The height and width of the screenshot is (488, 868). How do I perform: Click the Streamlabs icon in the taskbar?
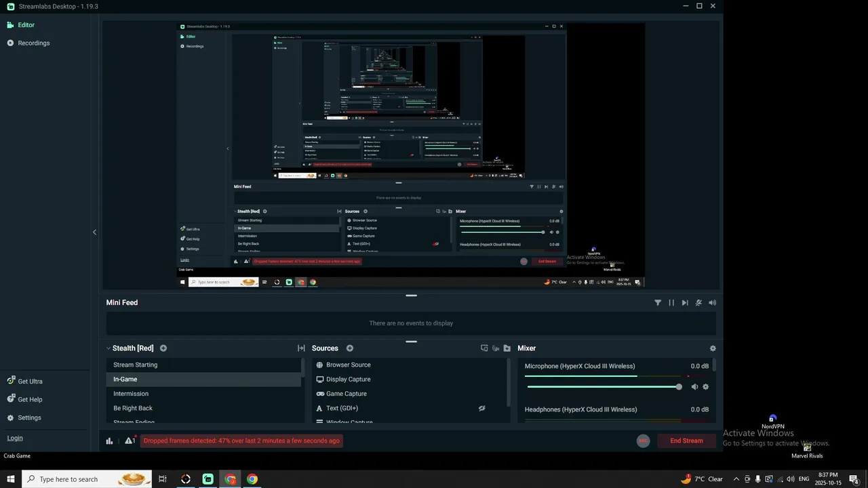208,479
